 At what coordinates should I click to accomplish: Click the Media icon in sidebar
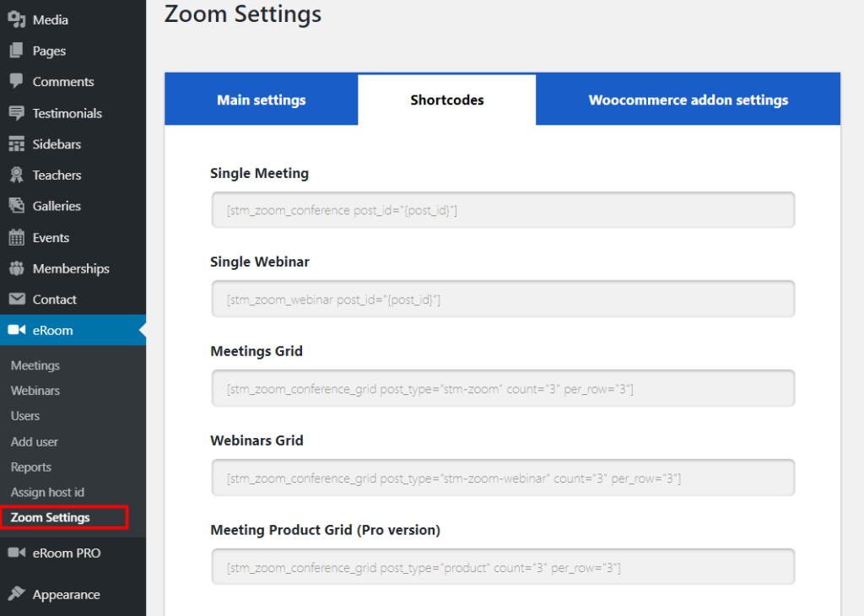16,19
